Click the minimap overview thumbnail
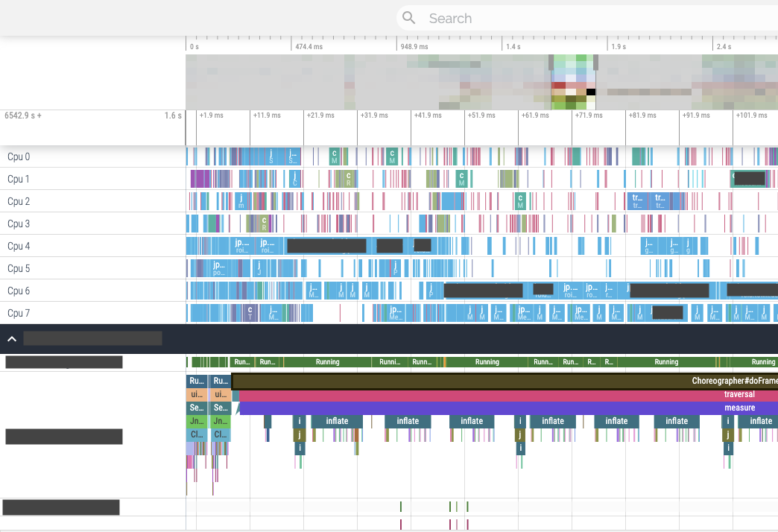Viewport: 778px width, 532px height. point(482,82)
